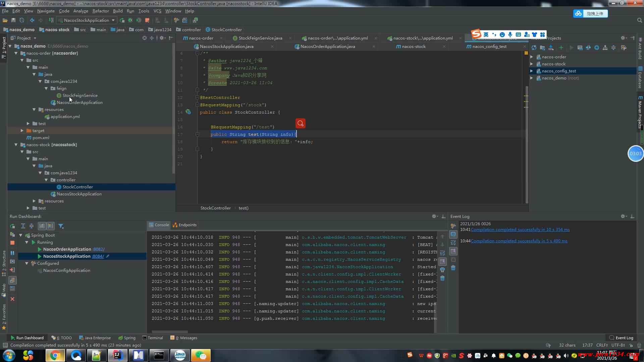The width and height of the screenshot is (644, 362).
Task: Add Maven project with plus icon
Action: (x=561, y=48)
